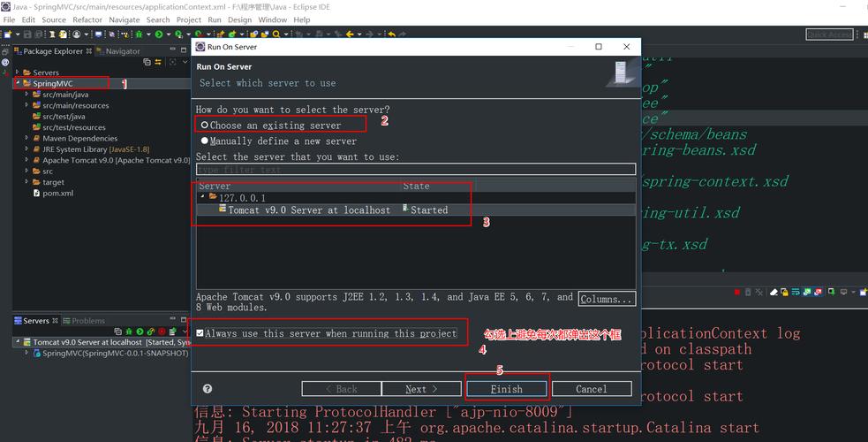
Task: Click the New file toolbar icon
Action: pyautogui.click(x=7, y=34)
